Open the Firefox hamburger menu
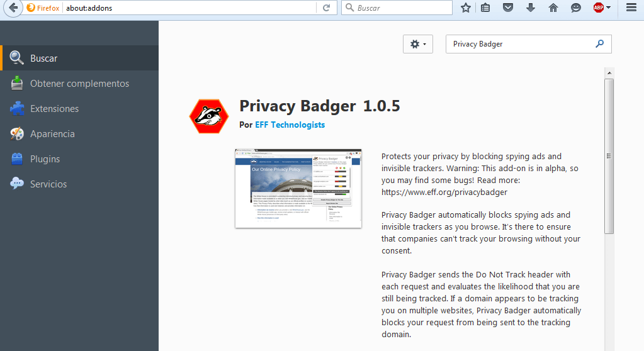This screenshot has height=351, width=644. coord(631,8)
